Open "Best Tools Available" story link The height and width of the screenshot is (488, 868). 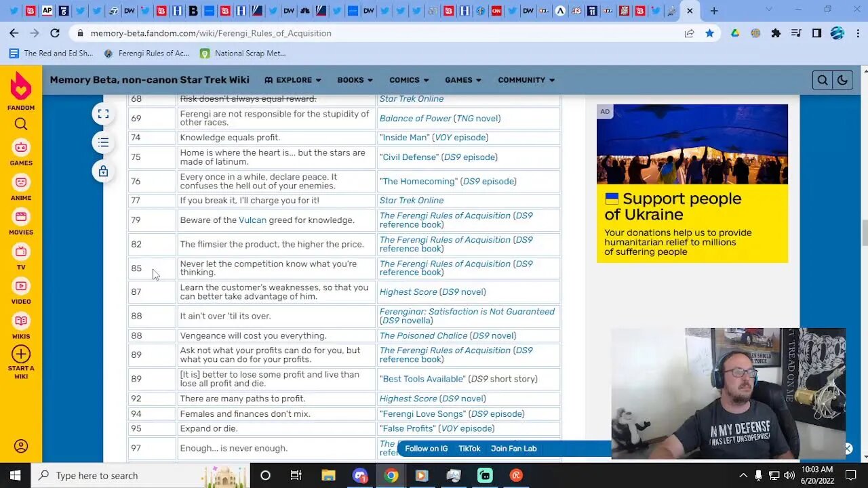pos(422,379)
